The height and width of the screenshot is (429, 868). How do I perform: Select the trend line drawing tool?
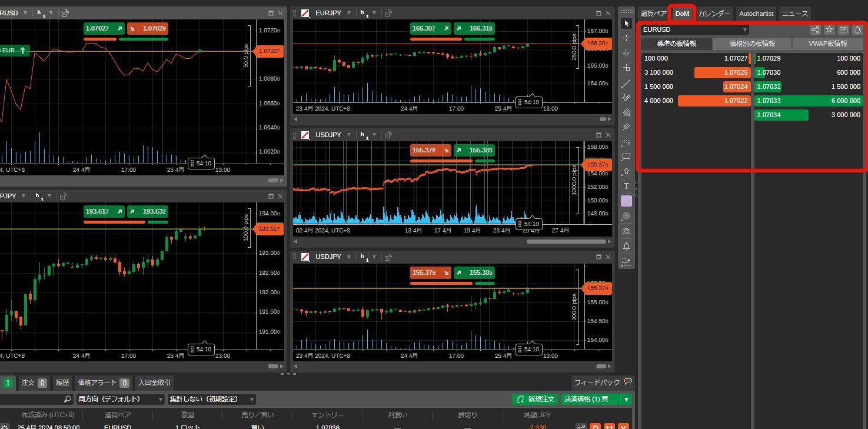click(x=626, y=83)
